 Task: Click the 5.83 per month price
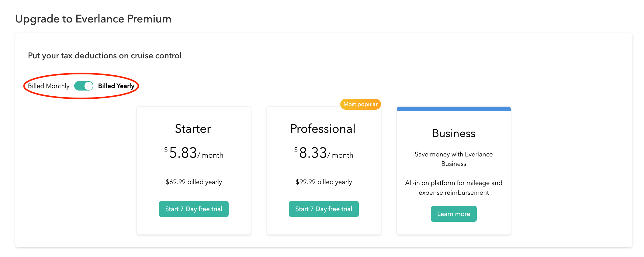pyautogui.click(x=194, y=152)
